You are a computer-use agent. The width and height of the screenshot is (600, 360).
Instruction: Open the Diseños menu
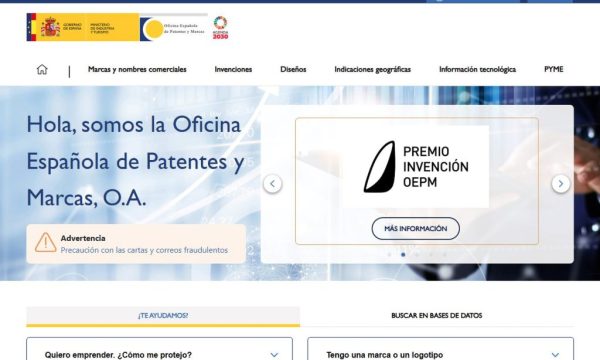[293, 69]
